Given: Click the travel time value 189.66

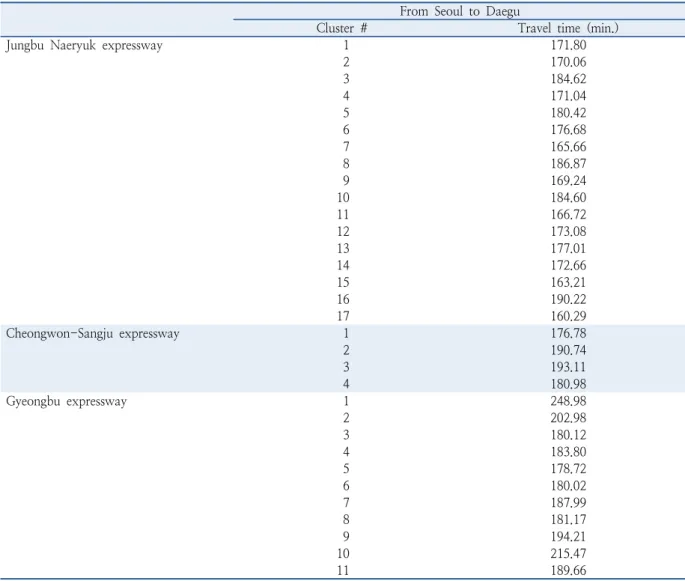Looking at the screenshot, I should coord(568,571).
